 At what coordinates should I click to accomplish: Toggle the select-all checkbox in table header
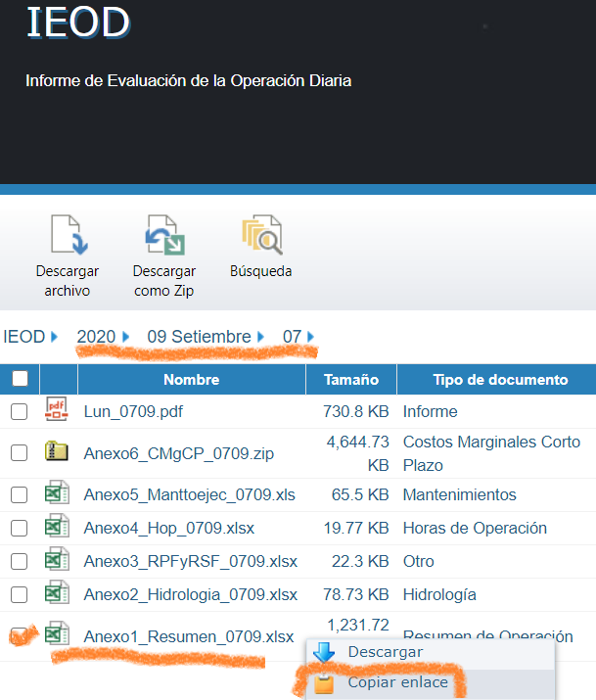pyautogui.click(x=20, y=380)
